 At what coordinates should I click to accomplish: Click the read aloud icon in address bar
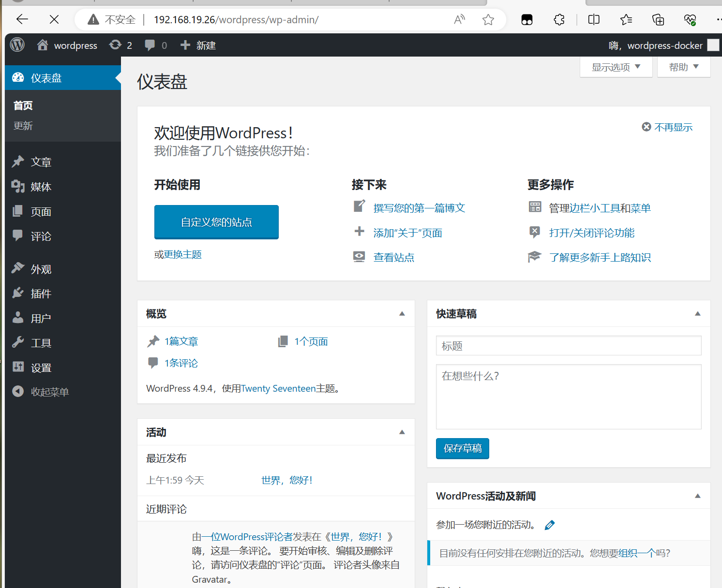point(459,19)
